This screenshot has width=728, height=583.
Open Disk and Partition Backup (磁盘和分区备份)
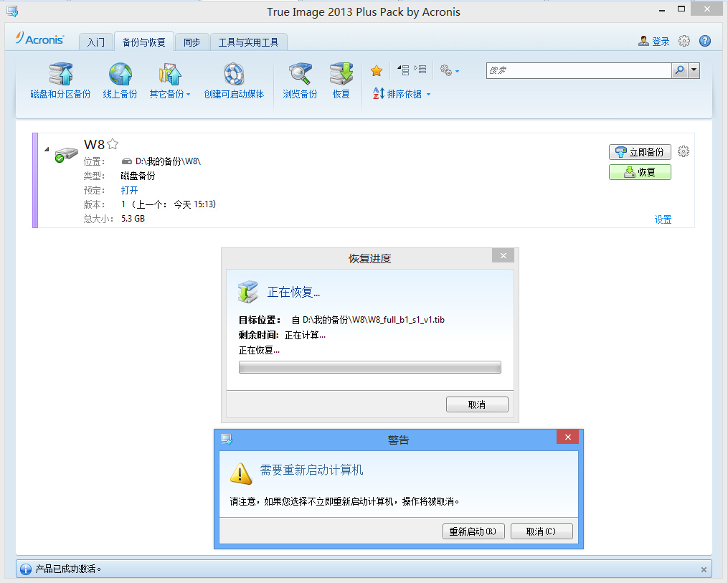pyautogui.click(x=60, y=81)
